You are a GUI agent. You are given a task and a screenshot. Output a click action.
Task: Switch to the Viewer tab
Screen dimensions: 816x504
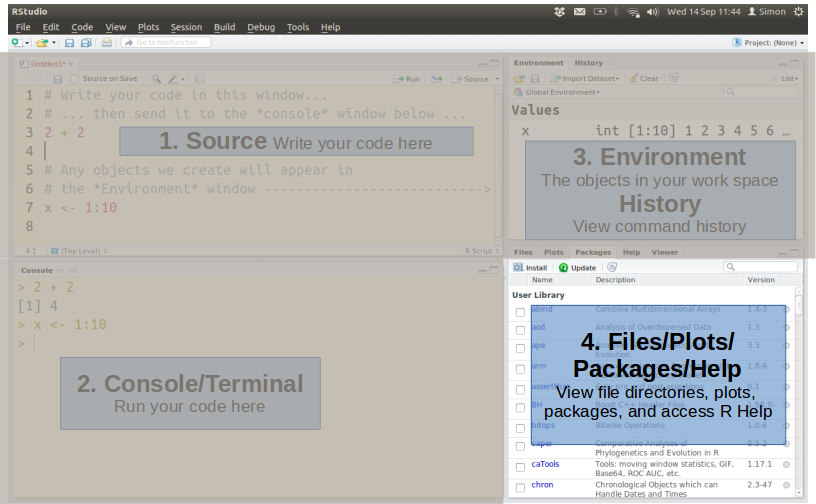pyautogui.click(x=665, y=252)
